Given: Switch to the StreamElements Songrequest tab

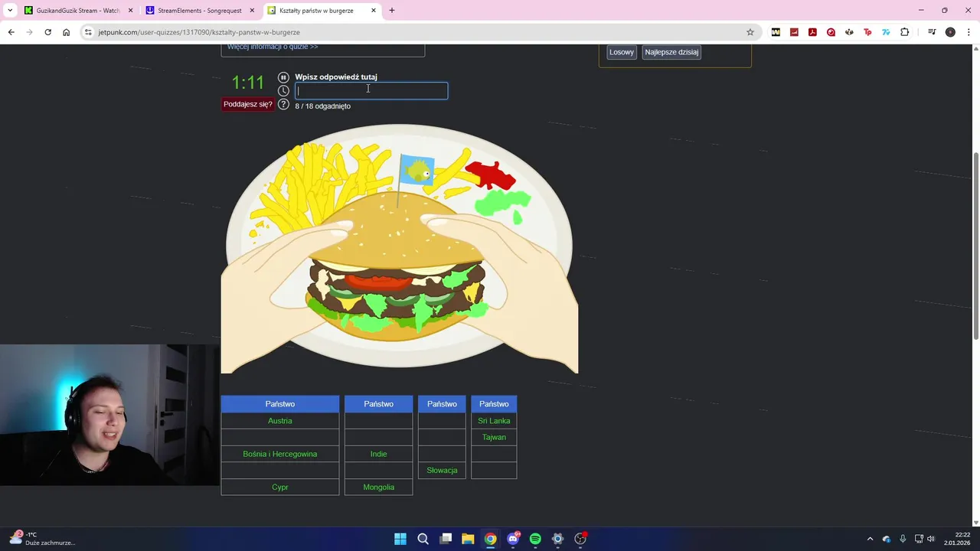Looking at the screenshot, I should 199,11.
